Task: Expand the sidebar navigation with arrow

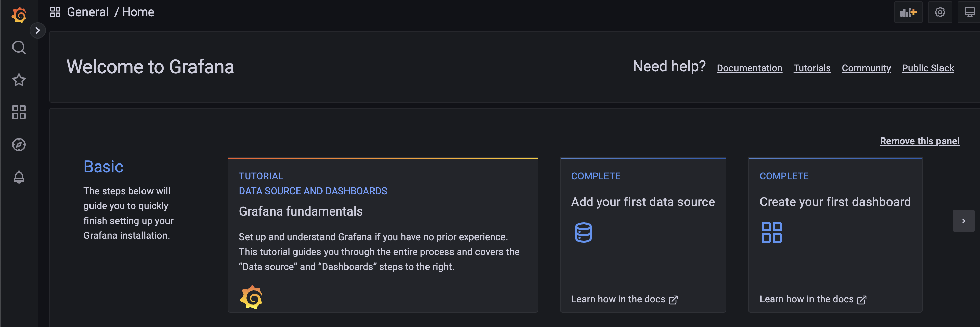Action: [x=38, y=30]
